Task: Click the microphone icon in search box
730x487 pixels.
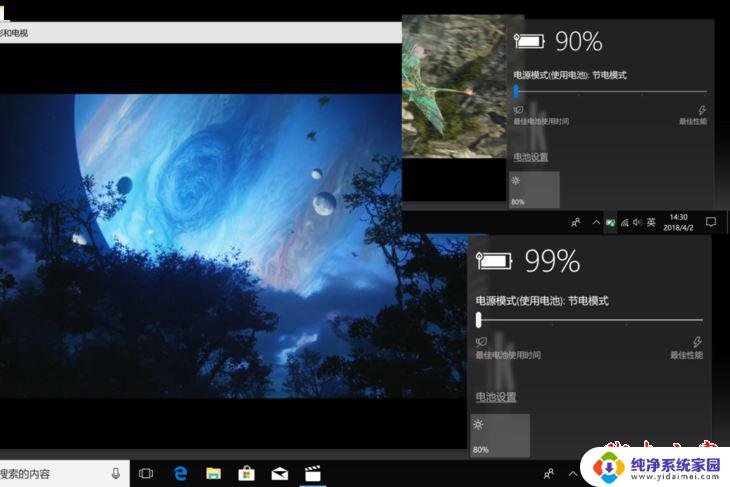Action: tap(116, 474)
